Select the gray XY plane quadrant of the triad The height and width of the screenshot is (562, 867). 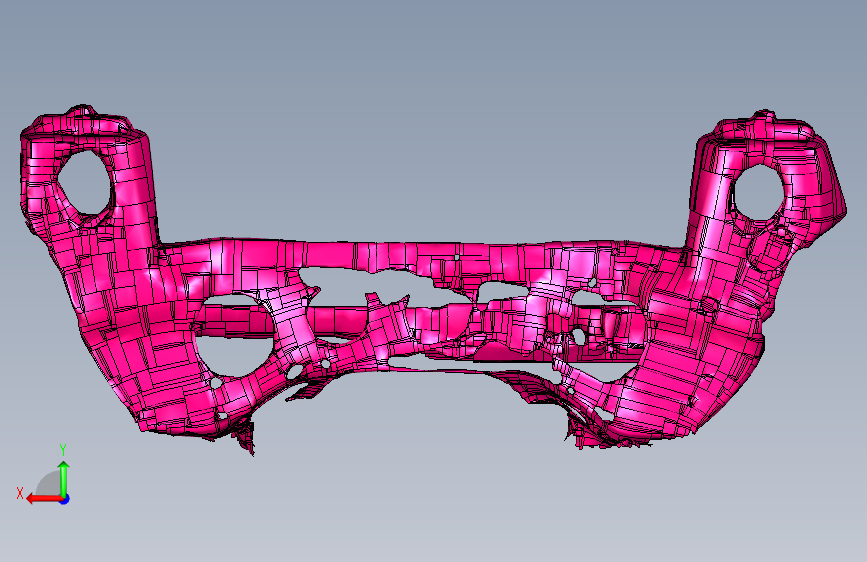click(x=48, y=483)
